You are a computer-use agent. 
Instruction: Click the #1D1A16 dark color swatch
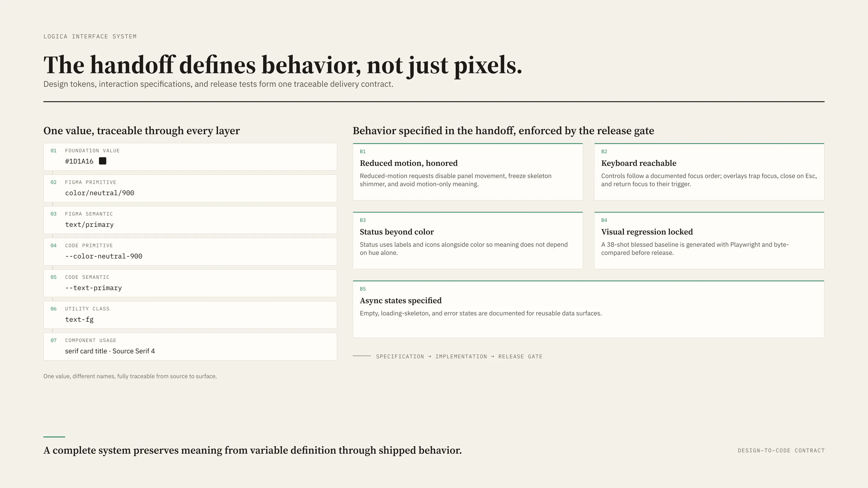pos(102,161)
